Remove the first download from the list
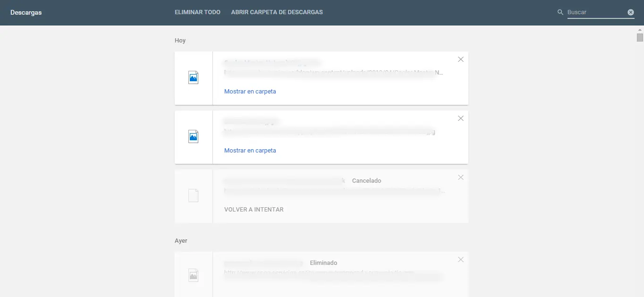Screen dimensions: 644x297 (x=461, y=59)
